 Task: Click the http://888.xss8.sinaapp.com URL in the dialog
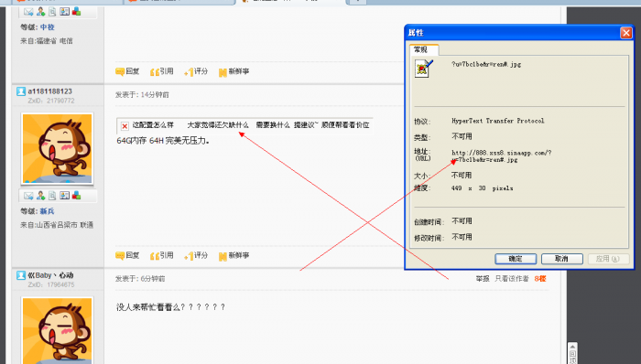pos(501,156)
